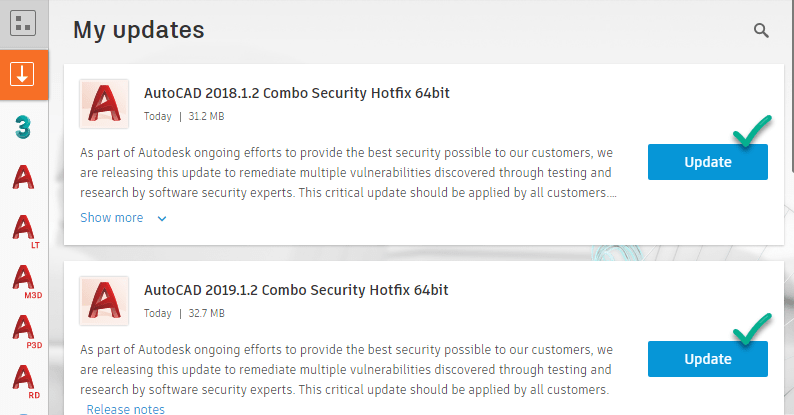This screenshot has width=794, height=415.
Task: Click the green checkmark above the first Update button
Action: 752,131
